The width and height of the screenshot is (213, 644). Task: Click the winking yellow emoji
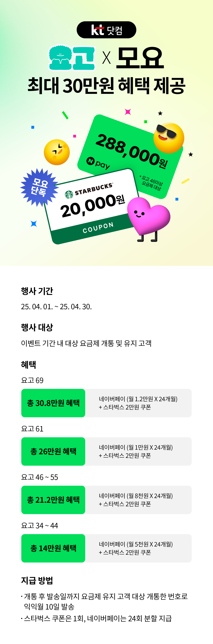(57, 152)
